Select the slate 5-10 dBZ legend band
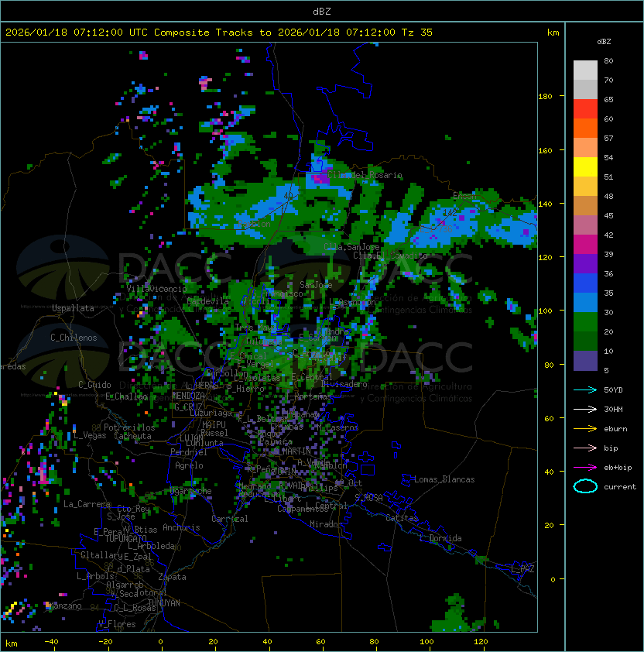644x652 pixels. click(x=585, y=361)
